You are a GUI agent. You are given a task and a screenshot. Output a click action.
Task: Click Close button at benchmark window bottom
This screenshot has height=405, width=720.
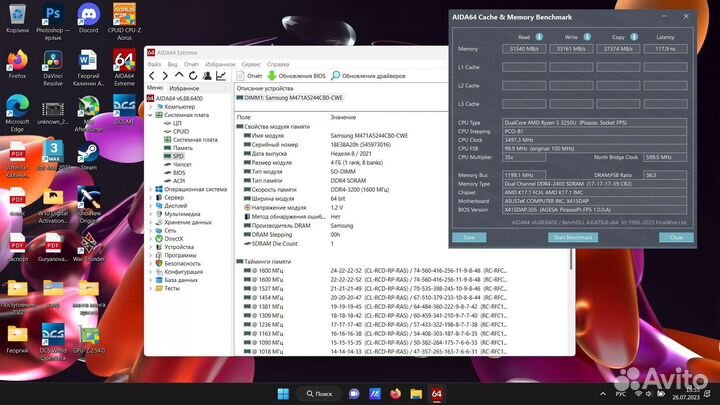coord(676,237)
